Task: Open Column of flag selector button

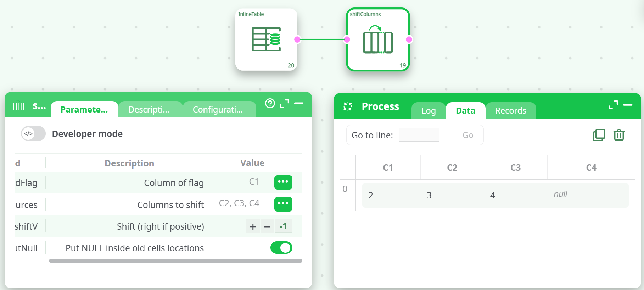Action: tap(283, 182)
